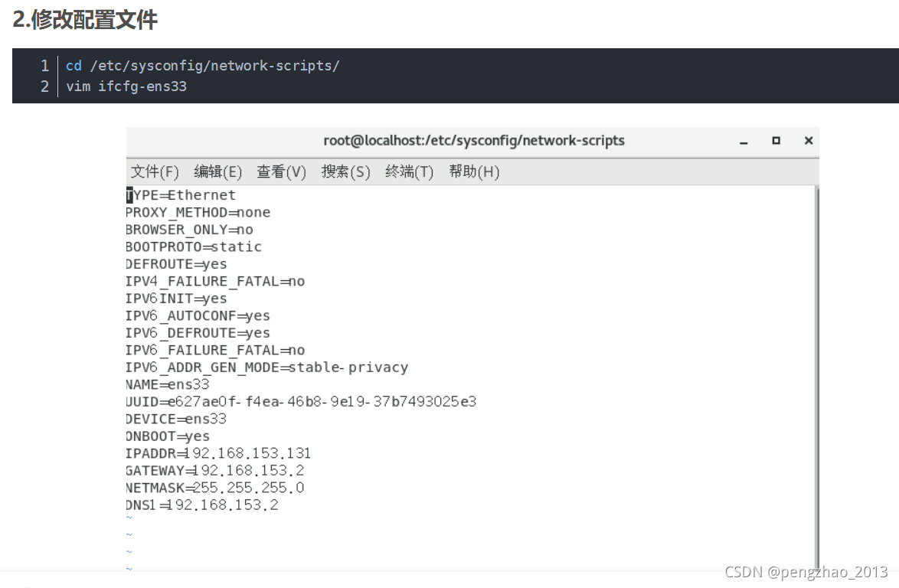Click the IPV6_AUTOCONF=yes line

pos(198,315)
